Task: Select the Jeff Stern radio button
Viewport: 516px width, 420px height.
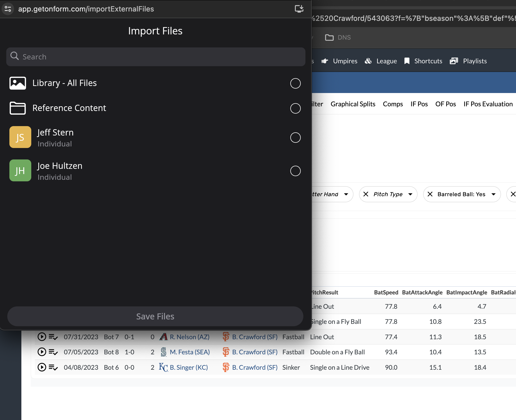Action: (295, 138)
